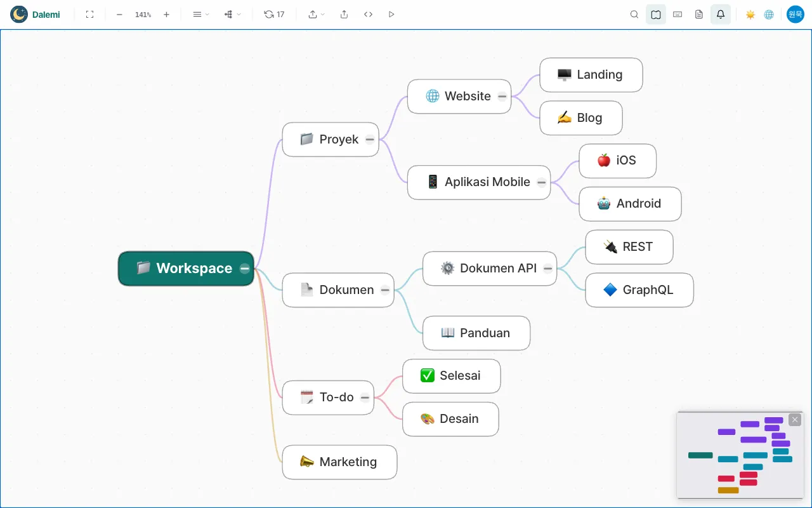Toggle the notifications bell
The width and height of the screenshot is (812, 508).
pyautogui.click(x=721, y=14)
